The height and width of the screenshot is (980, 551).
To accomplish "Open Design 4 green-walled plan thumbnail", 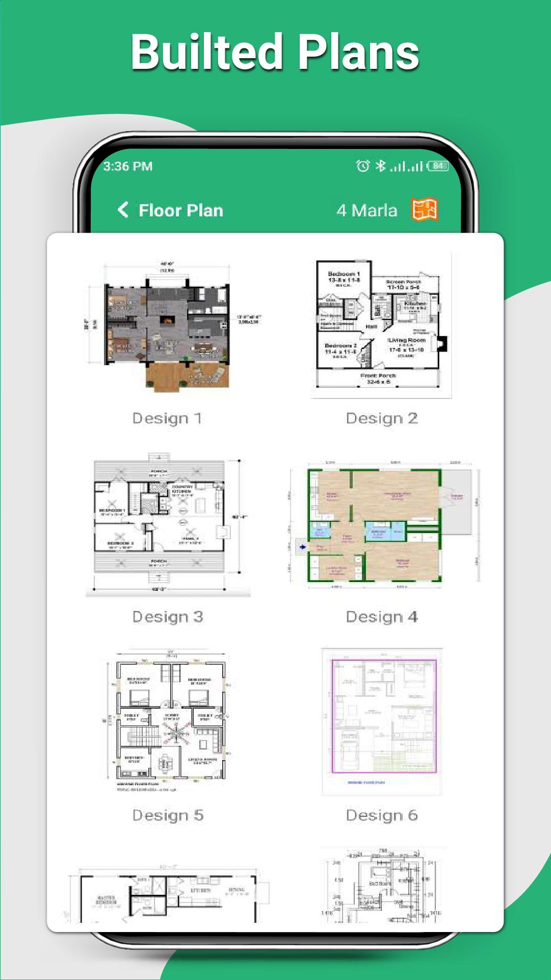I will 382,525.
